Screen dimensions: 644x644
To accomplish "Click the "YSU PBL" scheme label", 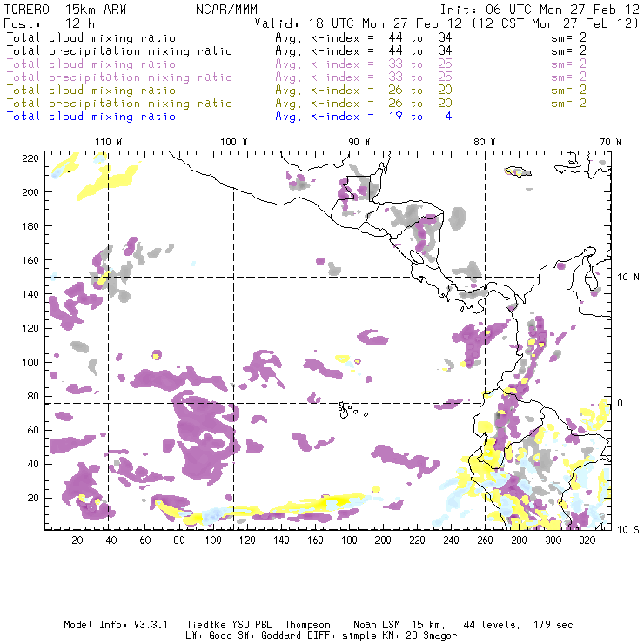I will [252, 625].
